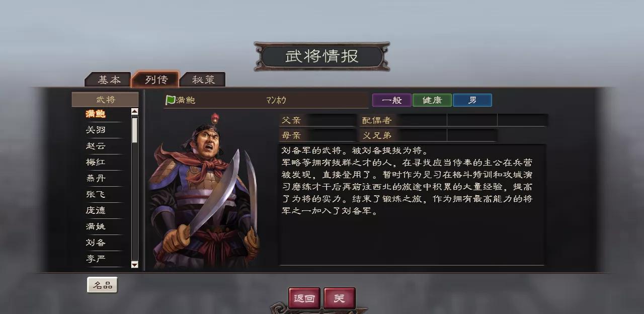This screenshot has width=644, height=314.
Task: Click the officer list scrollbar thumb
Action: pos(134,130)
